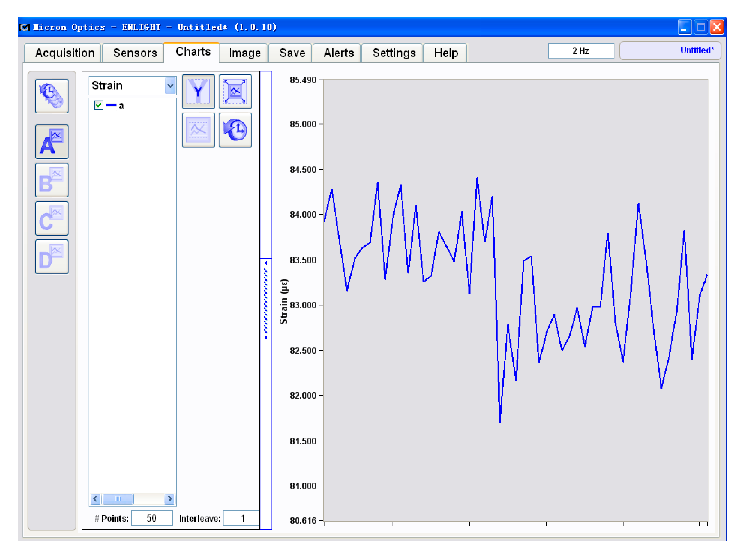Viewport: 746px width, 560px height.
Task: Click the Y axis scale icon
Action: 198,92
